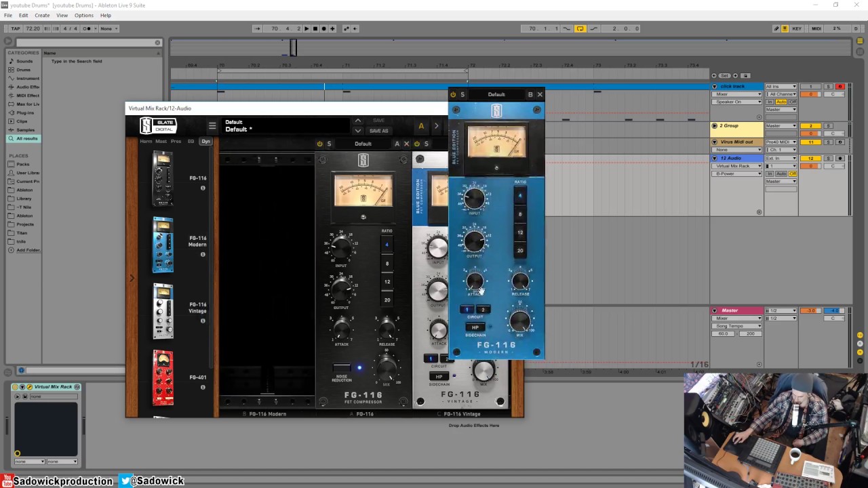This screenshot has height=488, width=868.
Task: Open the MIDI map mode
Action: pos(816,28)
